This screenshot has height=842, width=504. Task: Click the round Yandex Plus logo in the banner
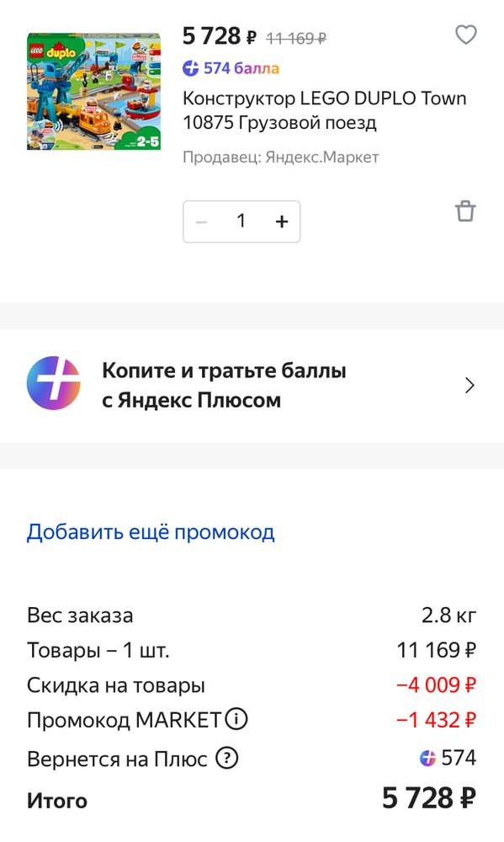(53, 383)
